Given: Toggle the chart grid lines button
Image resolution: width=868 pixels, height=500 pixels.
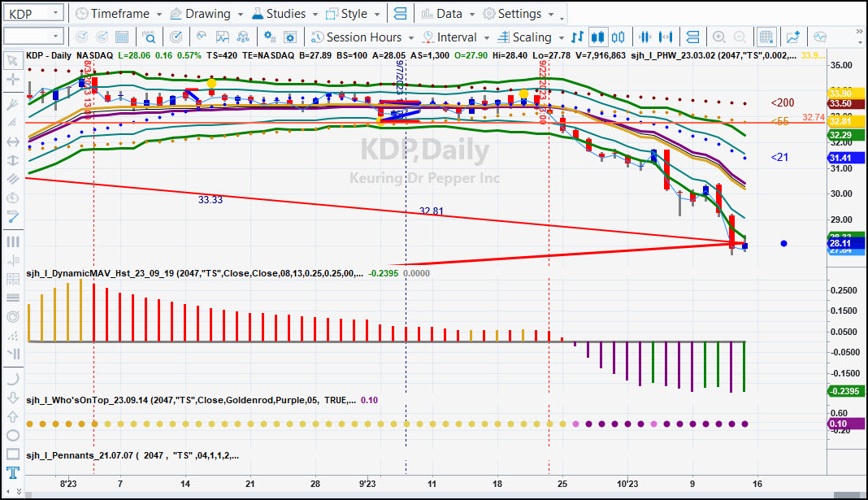Looking at the screenshot, I should tap(766, 37).
